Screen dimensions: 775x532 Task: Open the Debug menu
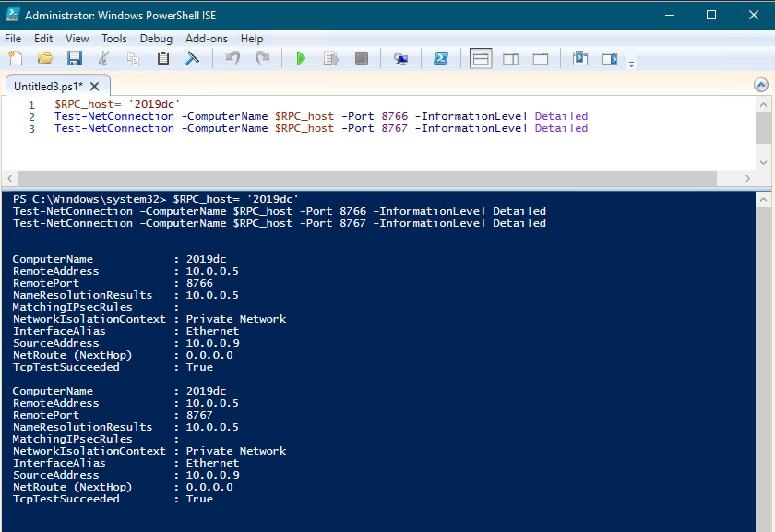click(x=156, y=39)
